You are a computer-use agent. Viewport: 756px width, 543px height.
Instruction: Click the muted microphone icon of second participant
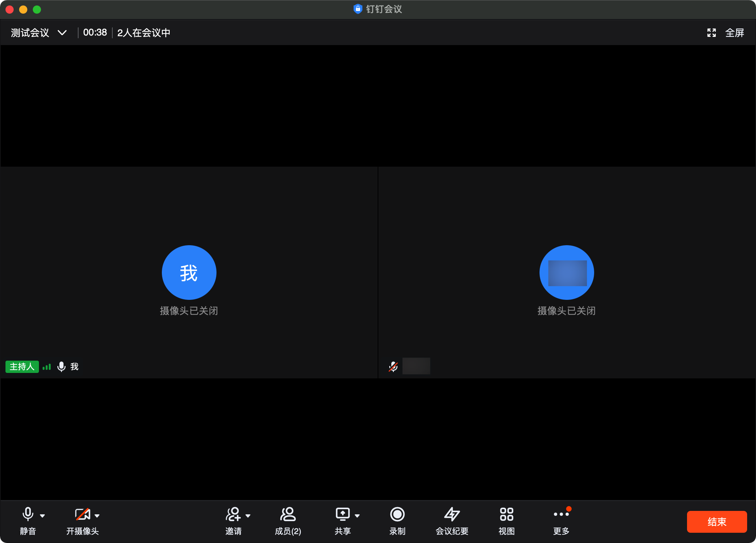click(x=393, y=367)
